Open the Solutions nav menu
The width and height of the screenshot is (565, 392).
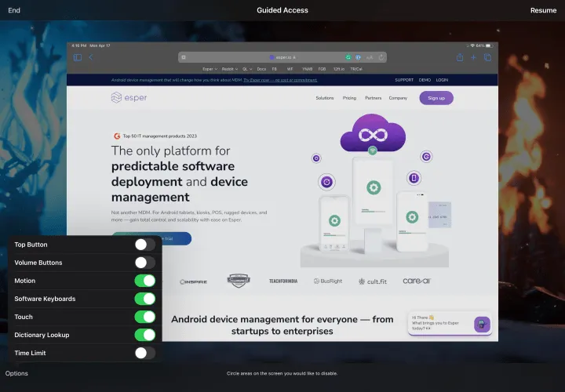[325, 98]
